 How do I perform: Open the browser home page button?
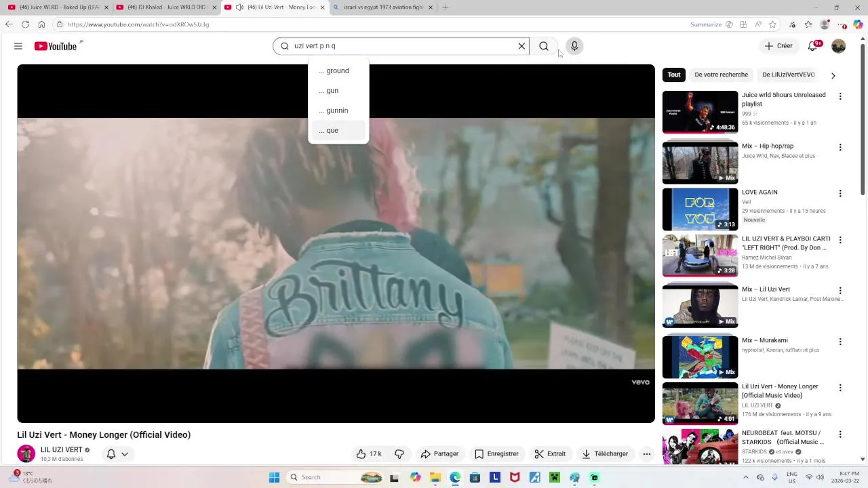pyautogui.click(x=41, y=24)
